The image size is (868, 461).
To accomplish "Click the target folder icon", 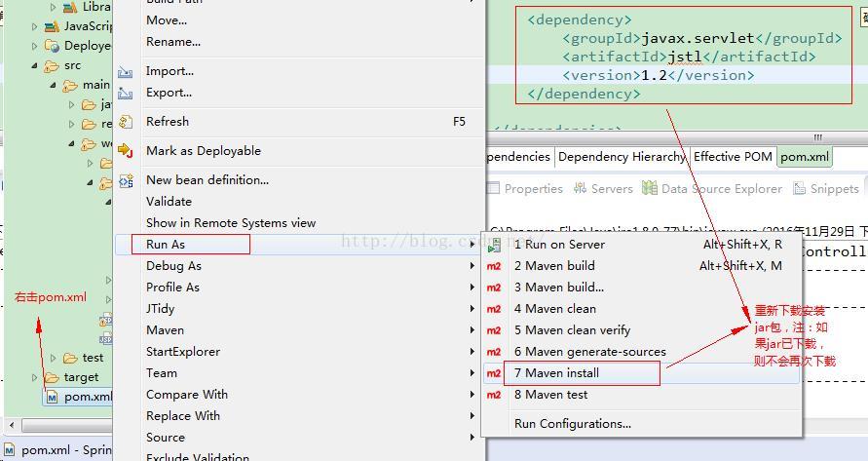I will [x=52, y=378].
